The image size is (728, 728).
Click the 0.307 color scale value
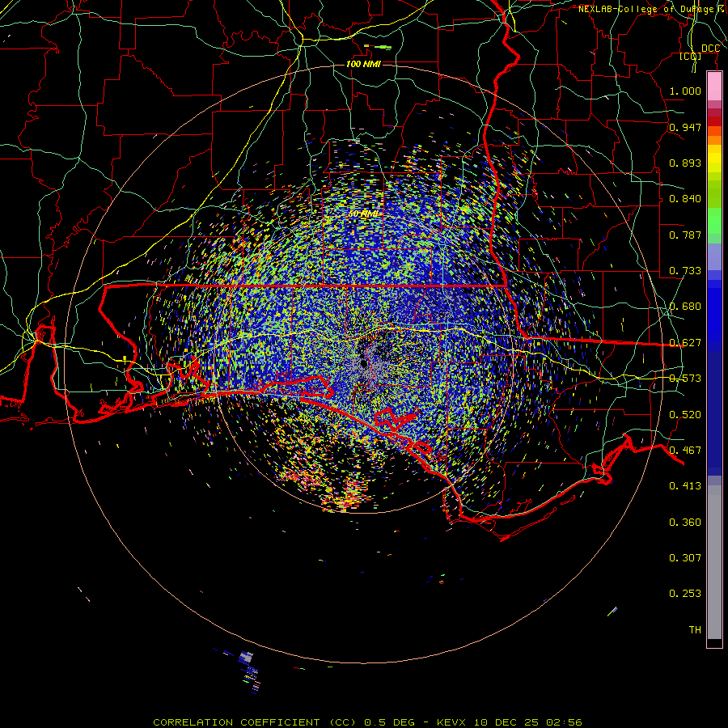pyautogui.click(x=685, y=558)
